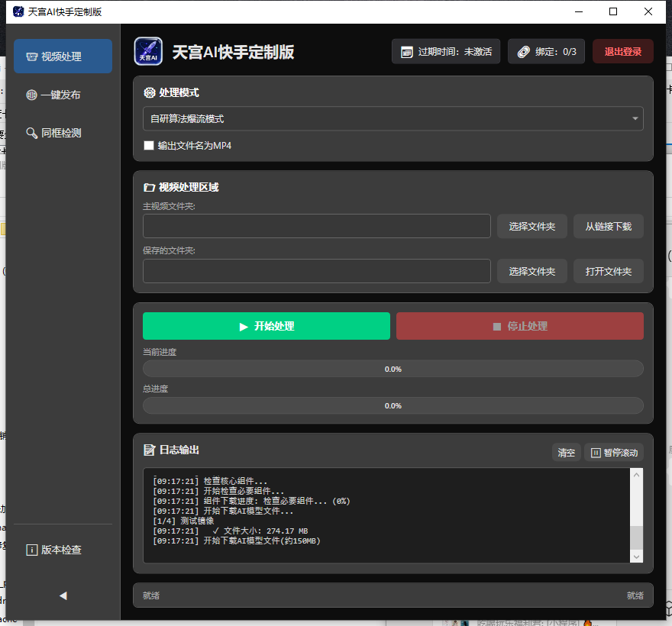Image resolution: width=672 pixels, height=626 pixels.
Task: Click the calendar icon beside 过期时间
Action: pos(406,52)
